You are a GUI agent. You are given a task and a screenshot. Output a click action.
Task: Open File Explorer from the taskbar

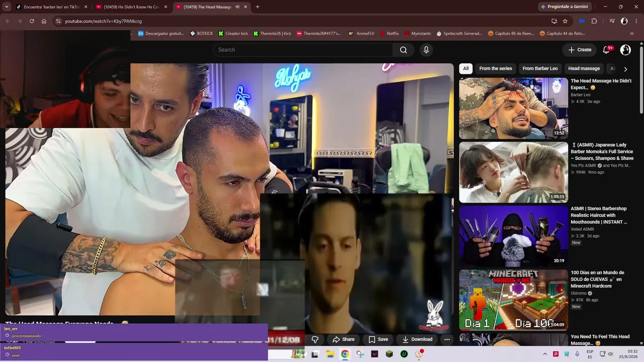point(330,354)
